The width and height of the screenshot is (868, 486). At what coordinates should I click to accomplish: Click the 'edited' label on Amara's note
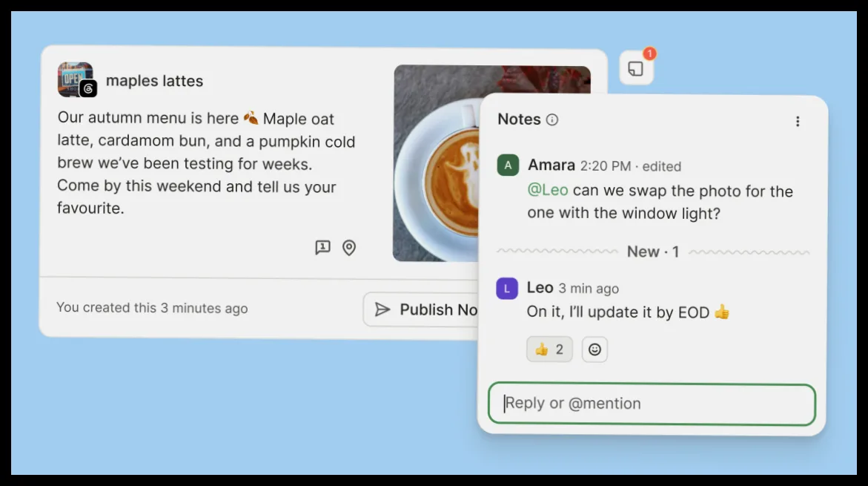661,166
